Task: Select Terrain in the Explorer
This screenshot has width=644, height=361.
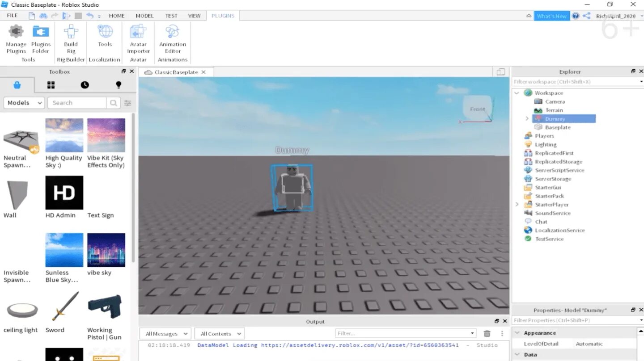Action: pos(554,110)
